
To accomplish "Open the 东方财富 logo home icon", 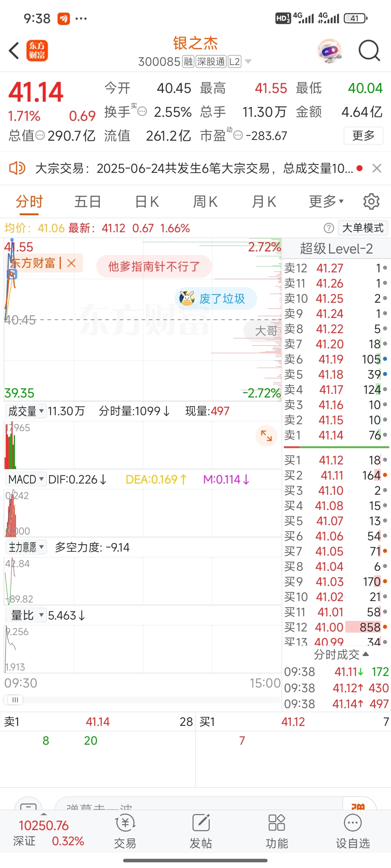I will pos(37,51).
